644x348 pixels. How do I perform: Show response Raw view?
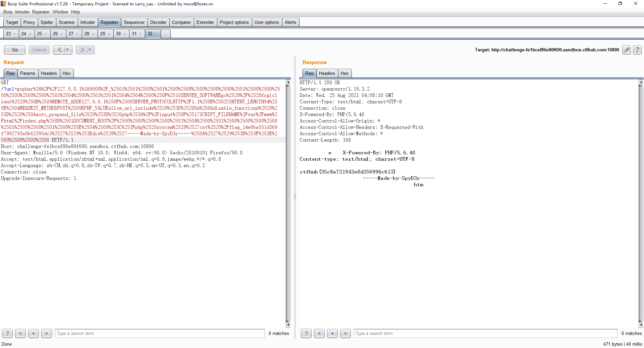click(x=309, y=73)
